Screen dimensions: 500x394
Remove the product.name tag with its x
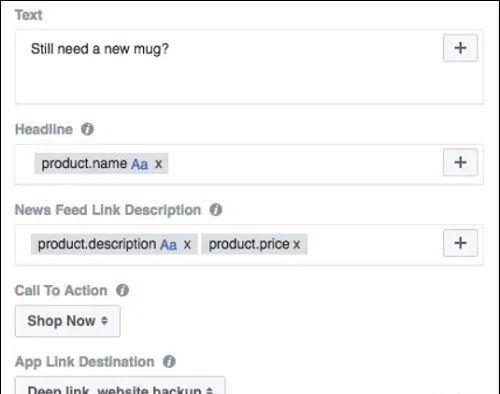coord(158,164)
